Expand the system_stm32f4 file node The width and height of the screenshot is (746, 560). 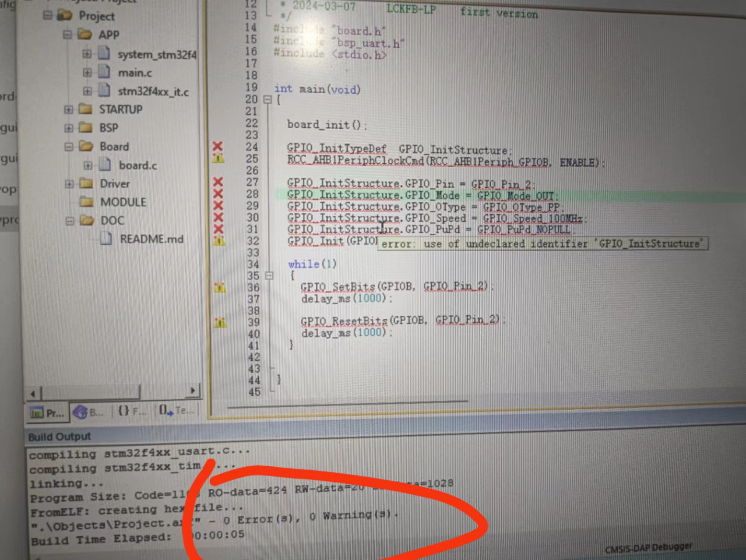(87, 54)
